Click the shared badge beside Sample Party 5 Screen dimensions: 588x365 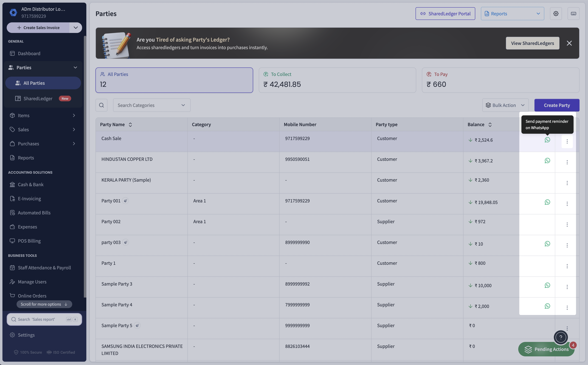click(x=137, y=325)
